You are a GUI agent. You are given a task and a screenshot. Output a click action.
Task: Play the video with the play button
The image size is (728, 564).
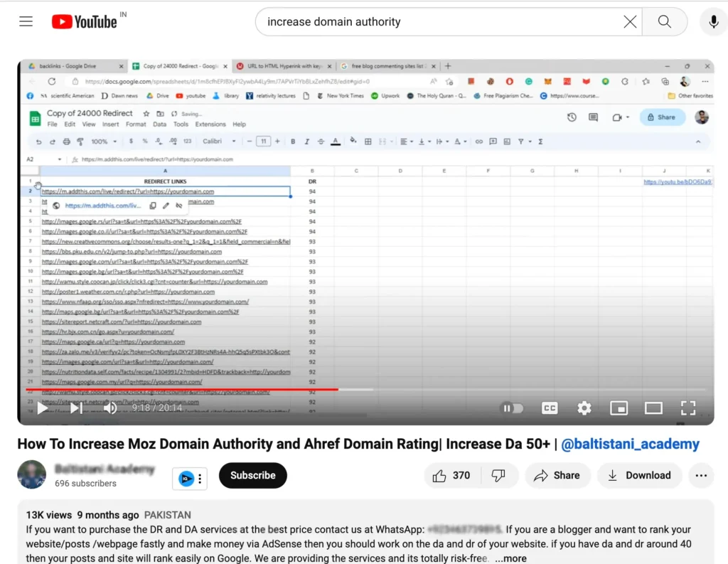click(42, 408)
